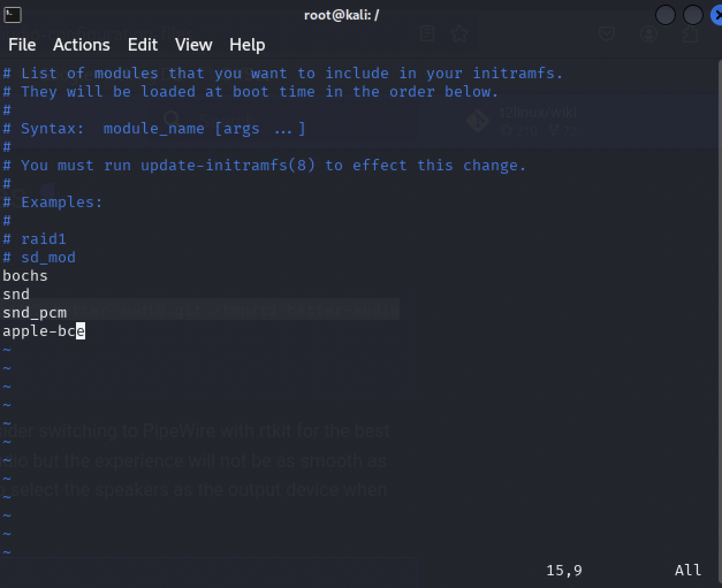Close the root@kali terminal window
Screen dimensions: 722x588
tap(716, 16)
